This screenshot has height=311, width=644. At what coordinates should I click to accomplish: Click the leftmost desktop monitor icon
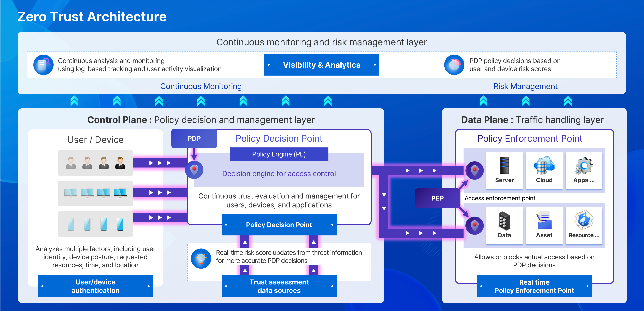[71, 194]
